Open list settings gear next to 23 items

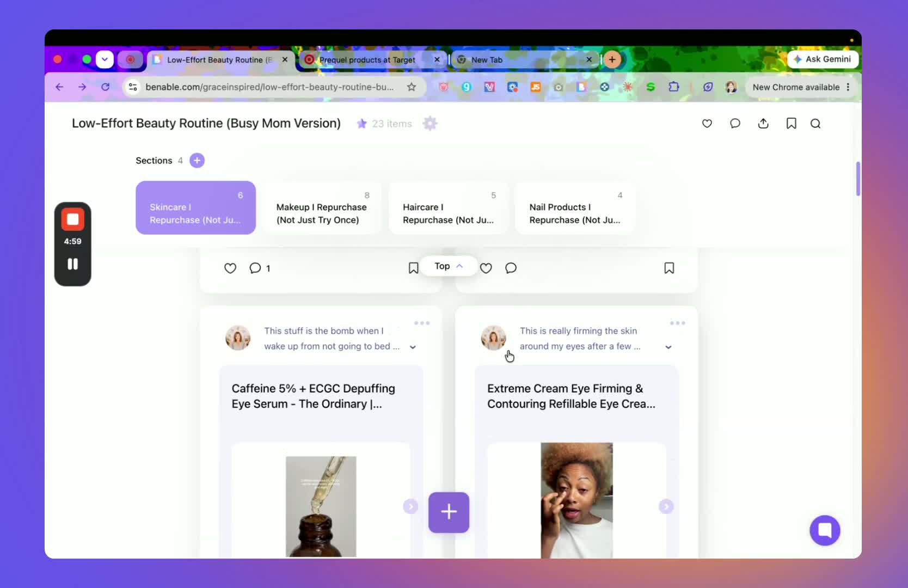pyautogui.click(x=430, y=124)
